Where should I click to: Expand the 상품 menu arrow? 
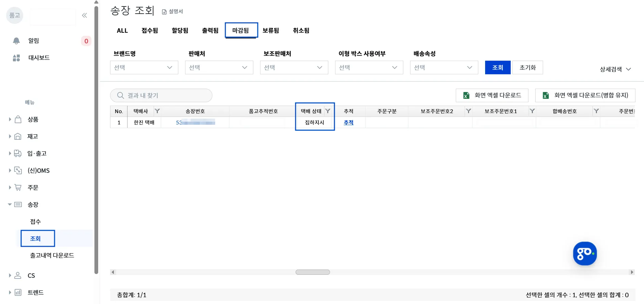point(10,119)
